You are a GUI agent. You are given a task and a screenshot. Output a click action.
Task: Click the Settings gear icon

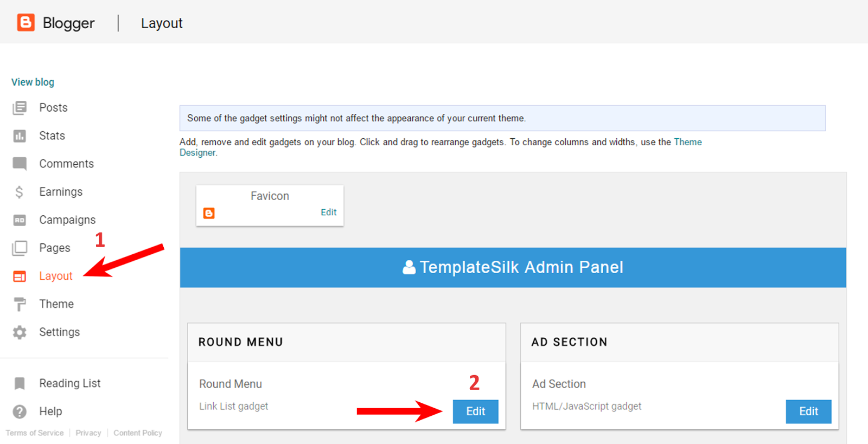pos(20,332)
